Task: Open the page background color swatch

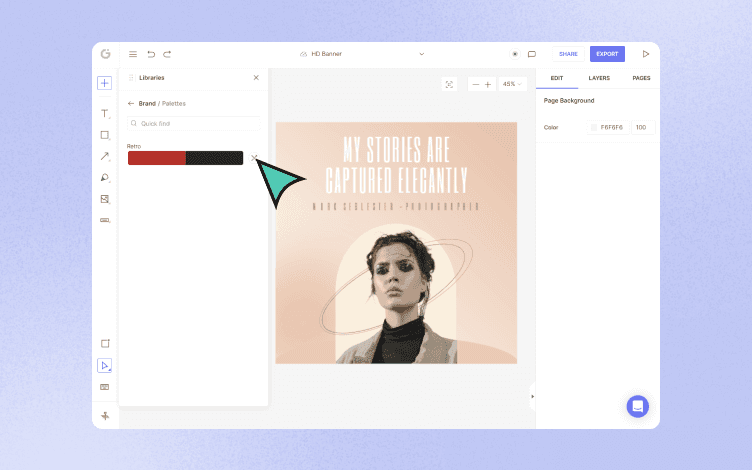Action: click(x=594, y=128)
